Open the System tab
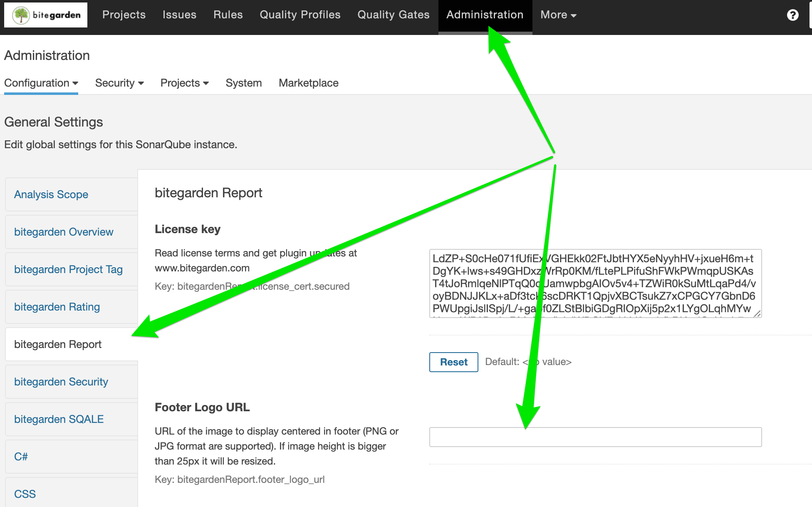This screenshot has width=812, height=507. [244, 83]
